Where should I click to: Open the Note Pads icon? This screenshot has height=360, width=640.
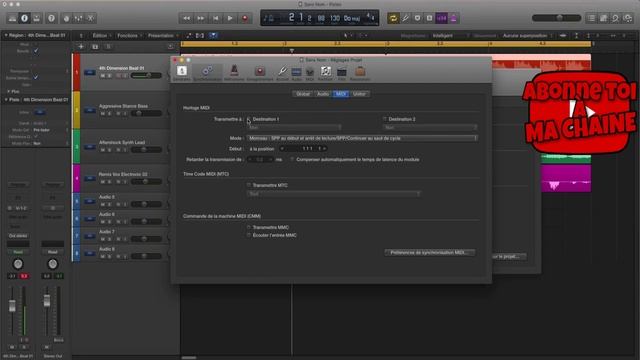tap(603, 18)
